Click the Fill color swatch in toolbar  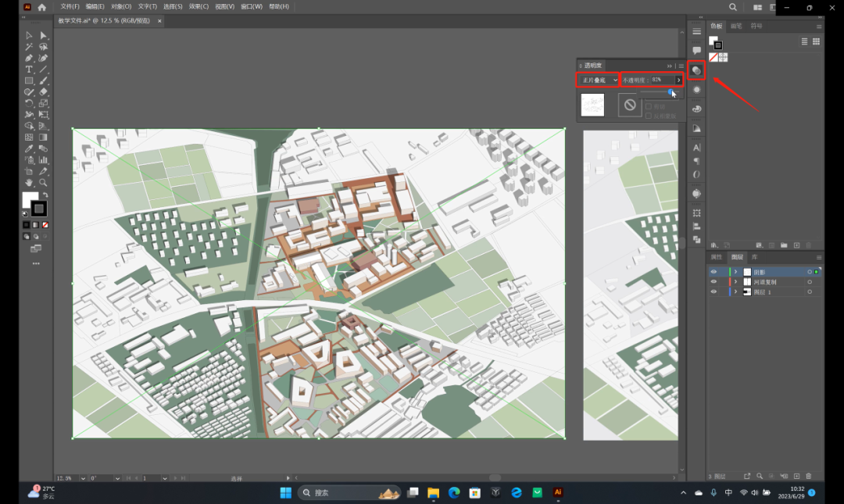click(30, 200)
